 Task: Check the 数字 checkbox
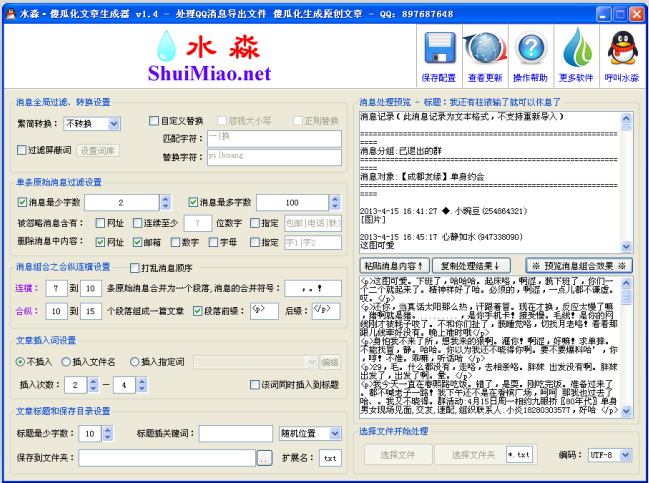(x=175, y=242)
